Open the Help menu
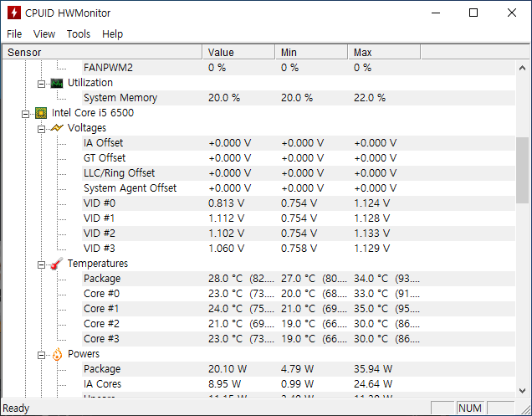The width and height of the screenshot is (532, 416). (x=112, y=34)
